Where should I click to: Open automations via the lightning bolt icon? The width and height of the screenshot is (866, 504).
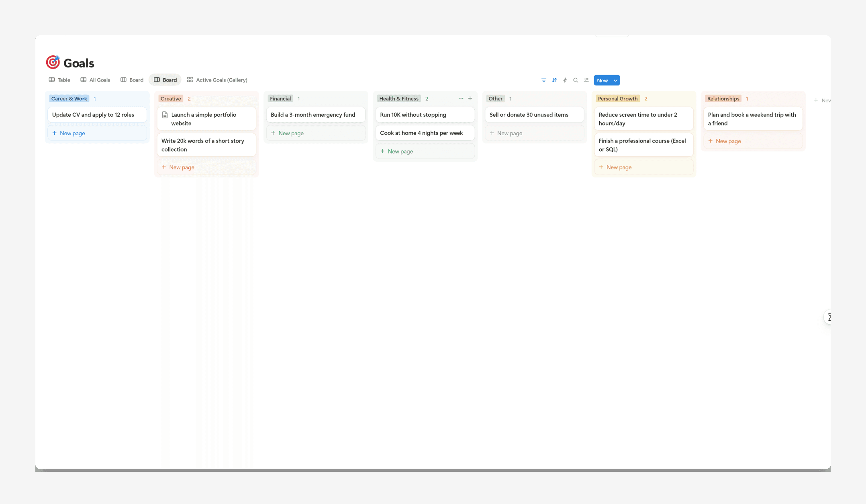point(565,80)
